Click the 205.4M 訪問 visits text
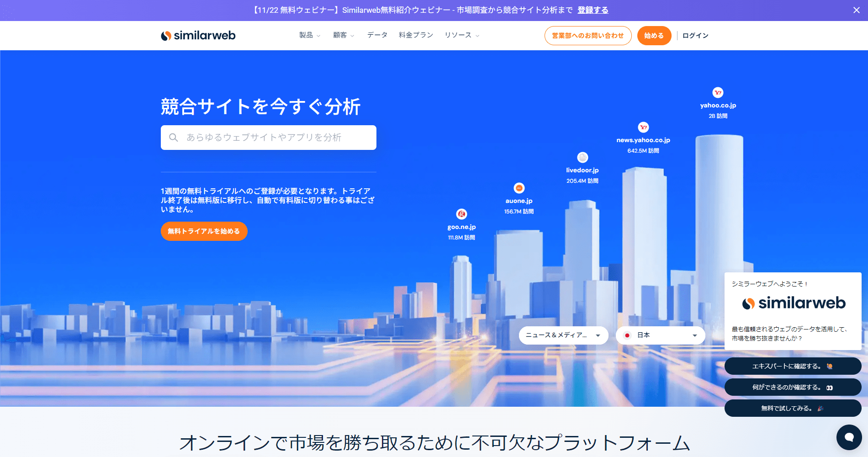 (x=582, y=181)
